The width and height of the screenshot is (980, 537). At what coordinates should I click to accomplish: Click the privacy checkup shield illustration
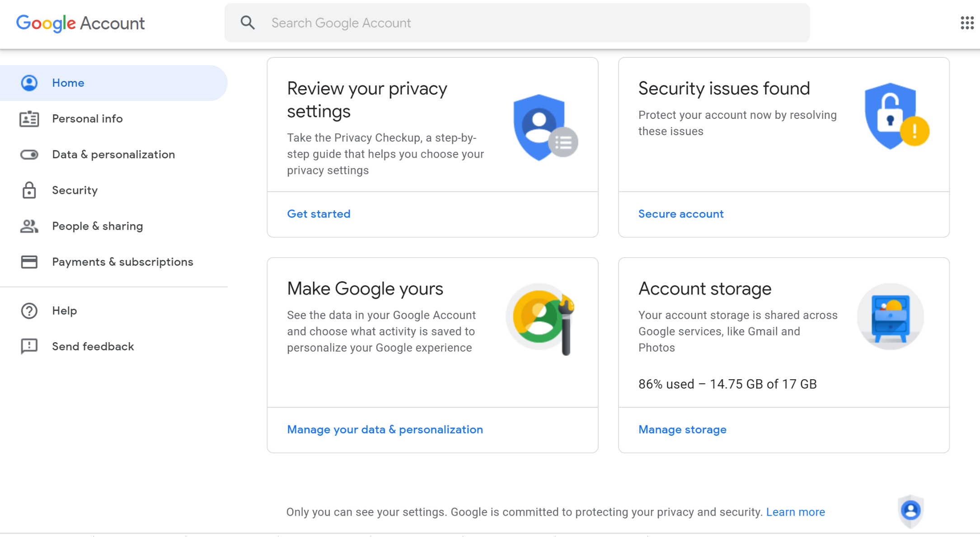[545, 127]
